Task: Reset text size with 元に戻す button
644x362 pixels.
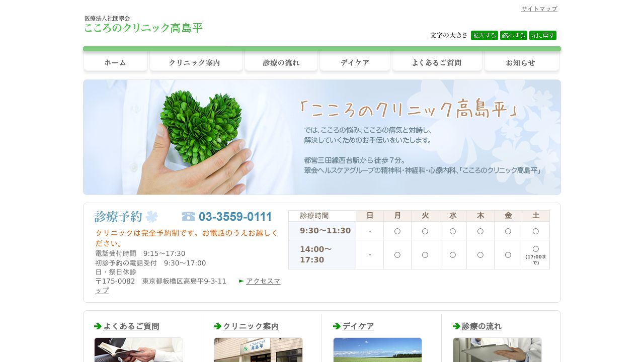Action: [x=542, y=35]
